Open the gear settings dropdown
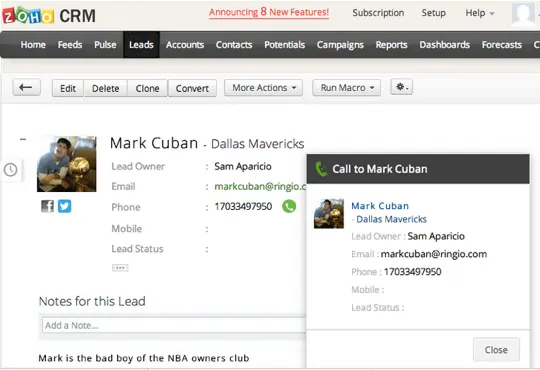The image size is (540, 370). point(402,87)
